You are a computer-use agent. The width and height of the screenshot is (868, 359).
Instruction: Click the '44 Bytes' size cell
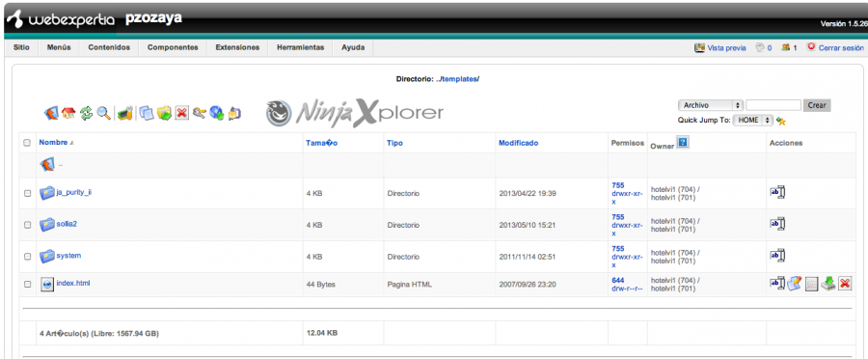tap(320, 285)
